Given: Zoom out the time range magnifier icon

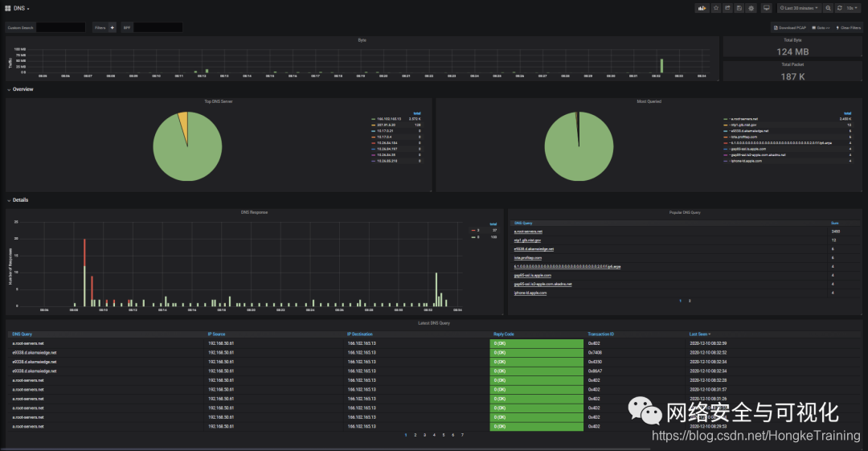Looking at the screenshot, I should click(x=828, y=8).
